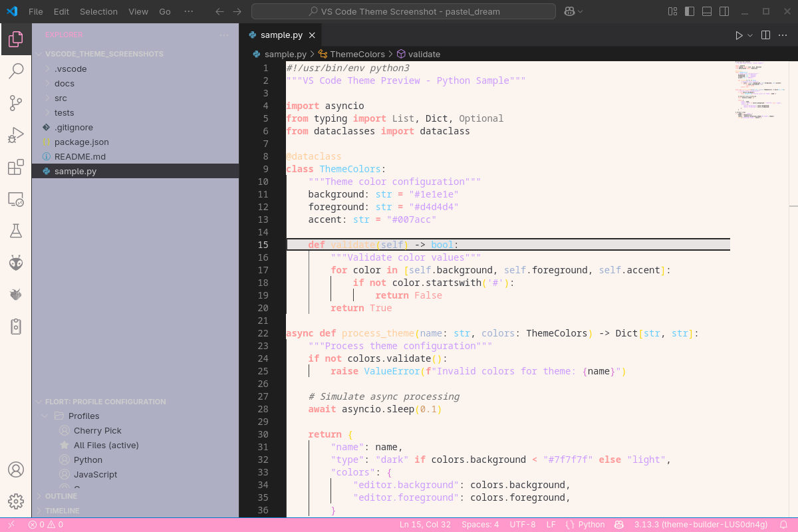Open the Extensions view
798x532 pixels.
pyautogui.click(x=16, y=167)
